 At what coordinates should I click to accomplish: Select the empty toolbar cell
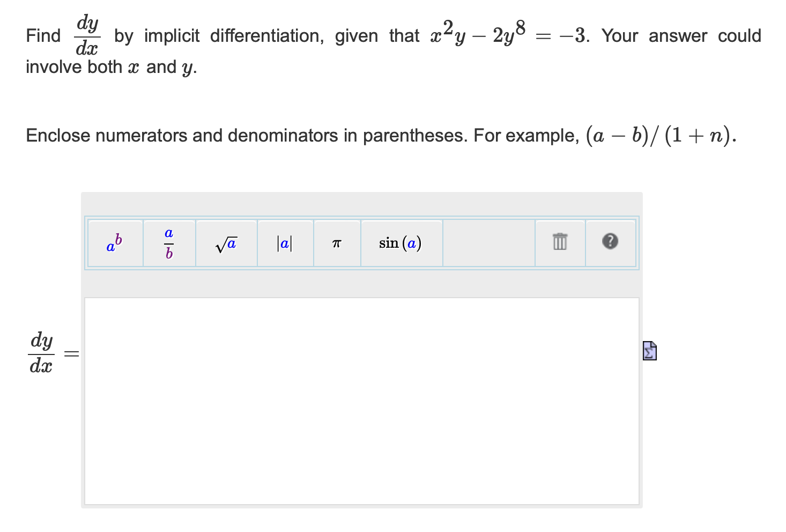(x=488, y=242)
